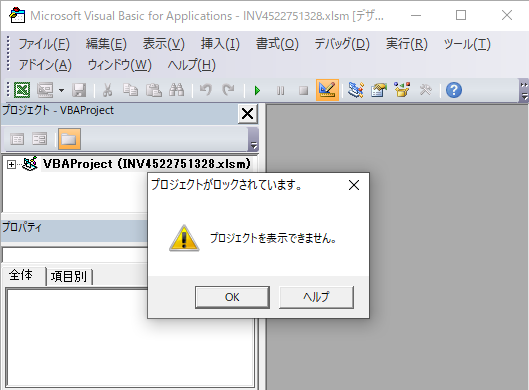Open 実行(R) menu

tap(407, 44)
